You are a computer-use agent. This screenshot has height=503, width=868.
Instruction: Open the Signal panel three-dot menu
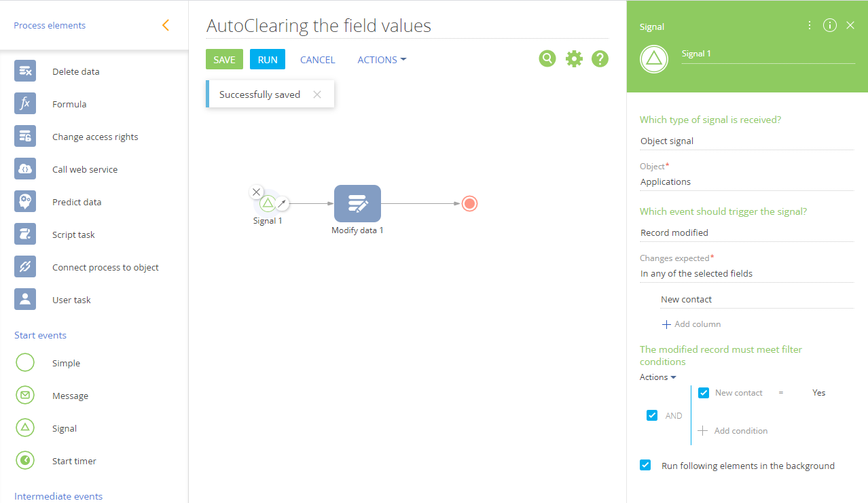[x=810, y=26]
